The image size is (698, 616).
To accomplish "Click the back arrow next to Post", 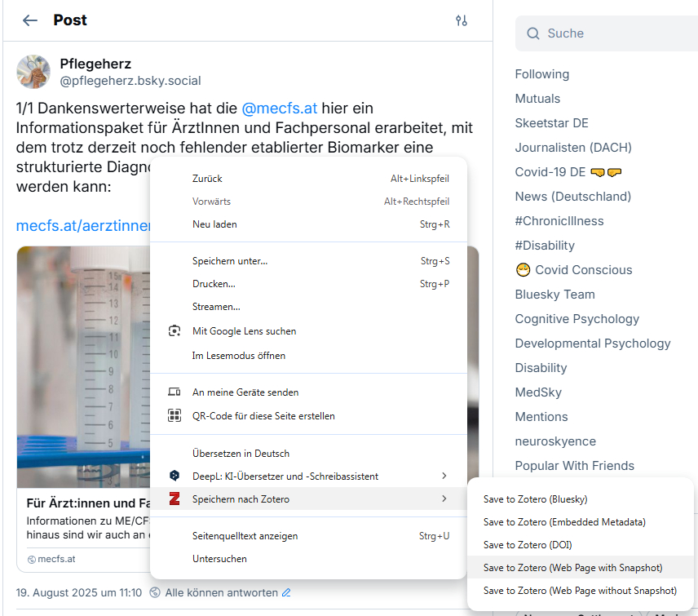I will pyautogui.click(x=30, y=20).
